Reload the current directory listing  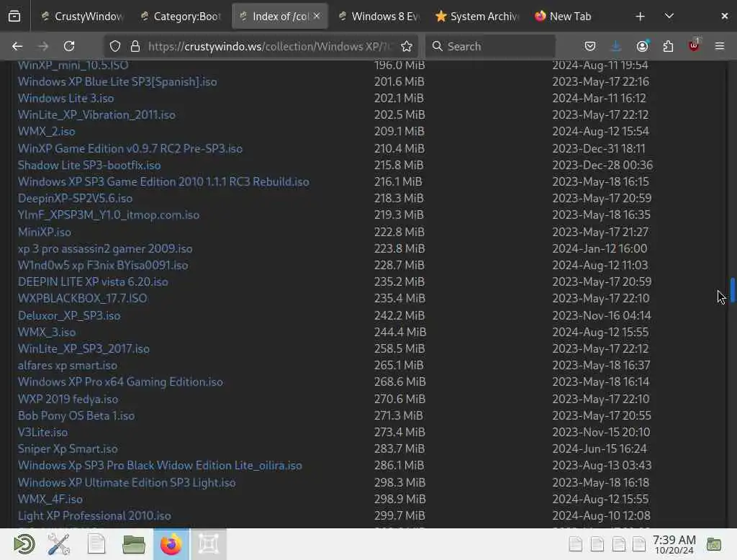(x=69, y=46)
